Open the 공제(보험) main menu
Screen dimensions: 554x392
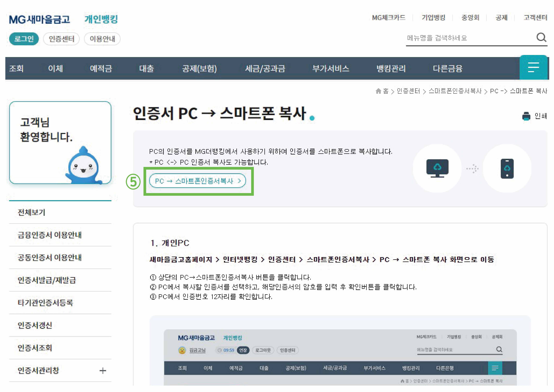tap(199, 69)
